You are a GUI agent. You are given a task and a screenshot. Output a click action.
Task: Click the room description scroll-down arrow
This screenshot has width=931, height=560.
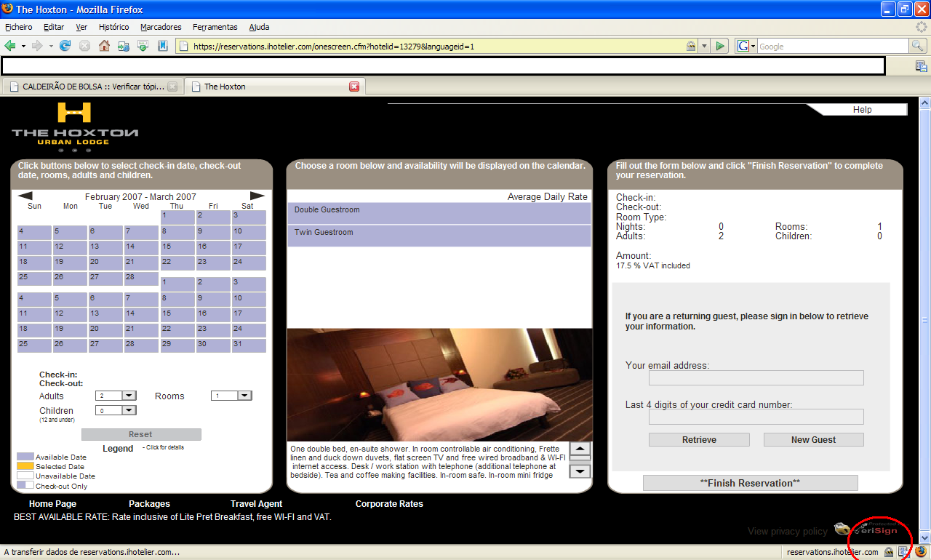(x=580, y=471)
